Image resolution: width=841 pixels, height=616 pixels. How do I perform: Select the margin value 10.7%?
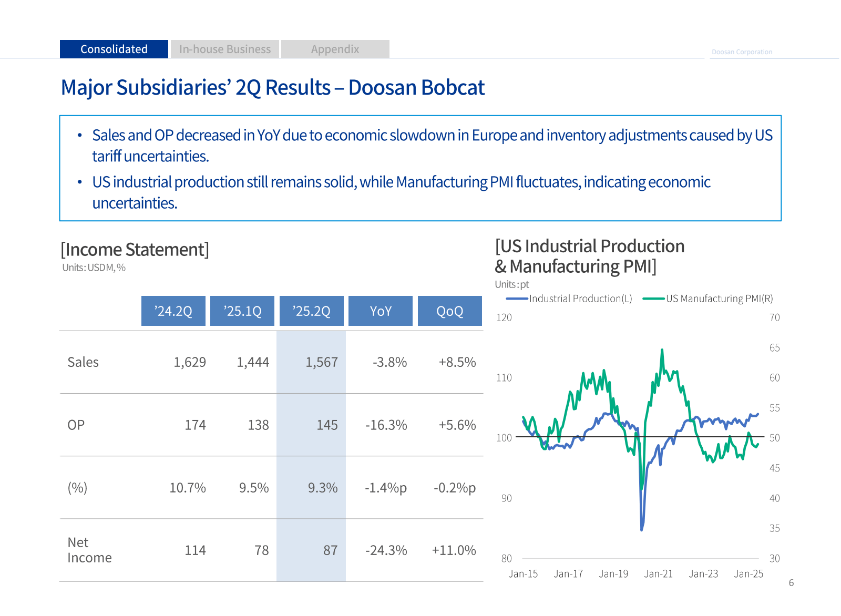click(188, 488)
